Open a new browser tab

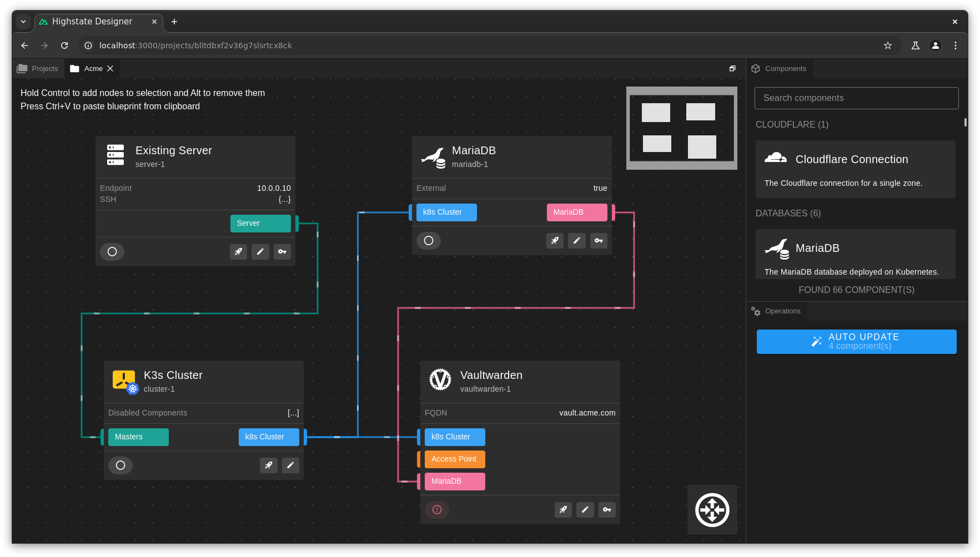[x=174, y=22]
